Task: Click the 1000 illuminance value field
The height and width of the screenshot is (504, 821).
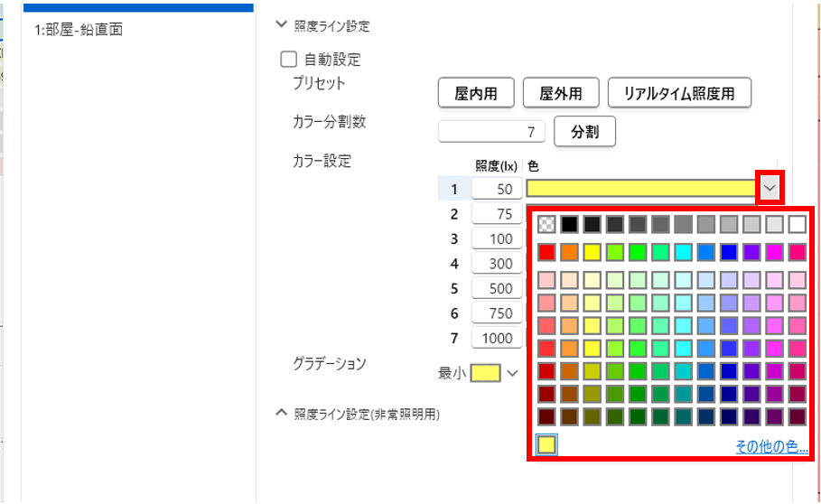Action: pos(495,338)
